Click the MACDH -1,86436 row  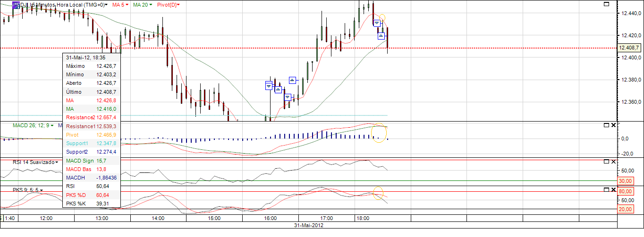point(92,178)
